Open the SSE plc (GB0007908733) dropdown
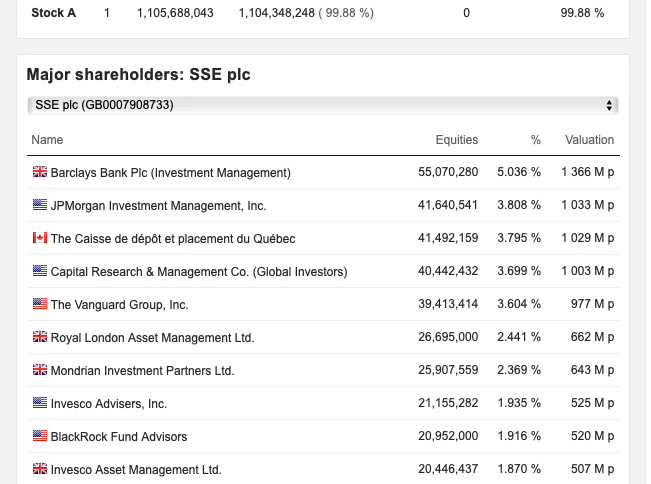The width and height of the screenshot is (651, 484). pos(323,105)
